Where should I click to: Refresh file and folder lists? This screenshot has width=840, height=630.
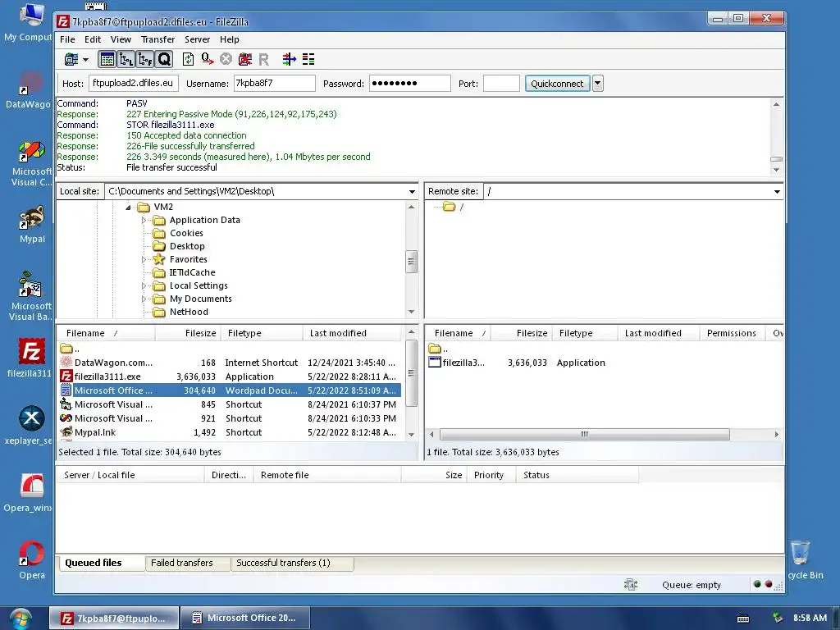click(x=188, y=59)
